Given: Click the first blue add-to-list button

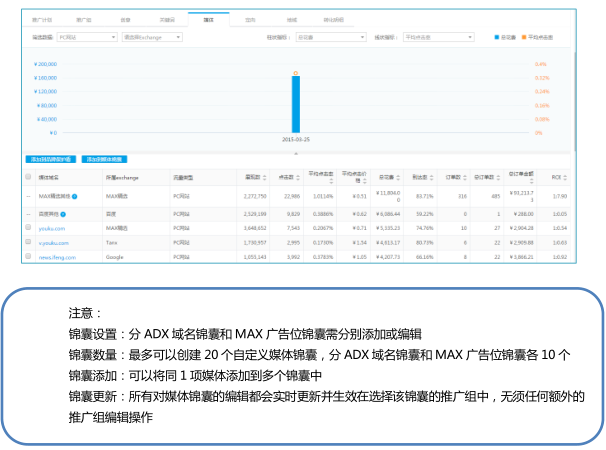Looking at the screenshot, I should pyautogui.click(x=50, y=159).
